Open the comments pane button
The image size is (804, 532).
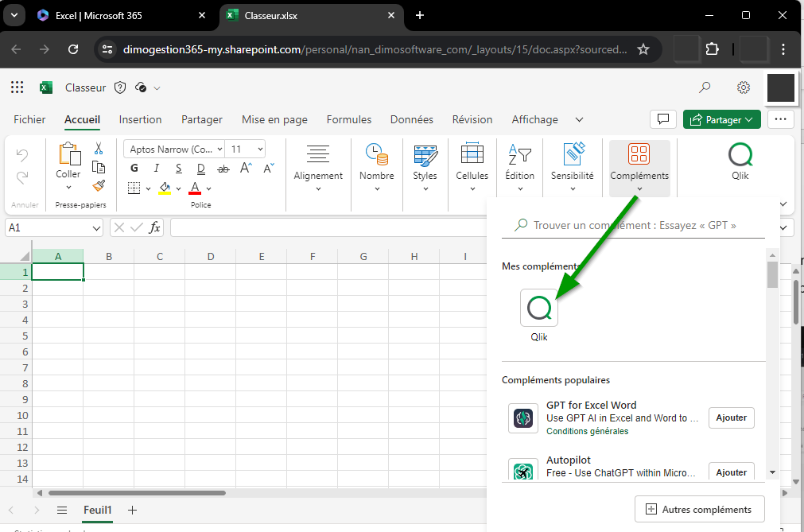click(663, 119)
